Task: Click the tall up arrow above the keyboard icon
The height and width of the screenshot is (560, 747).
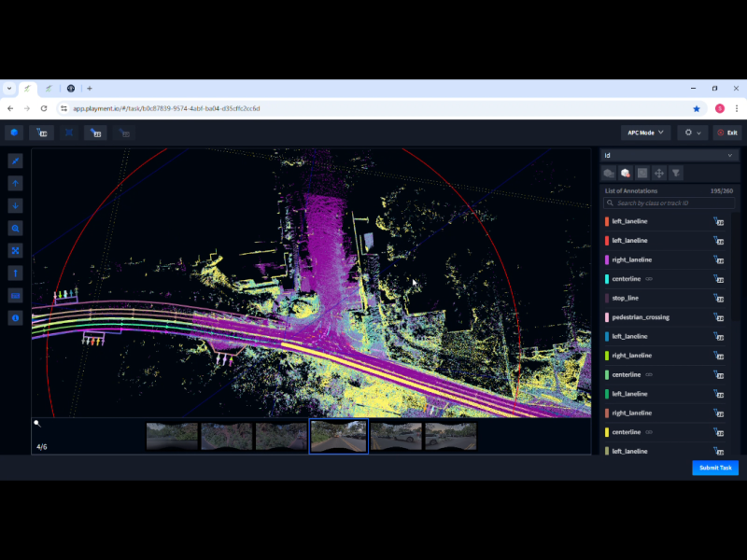Action: pos(15,273)
